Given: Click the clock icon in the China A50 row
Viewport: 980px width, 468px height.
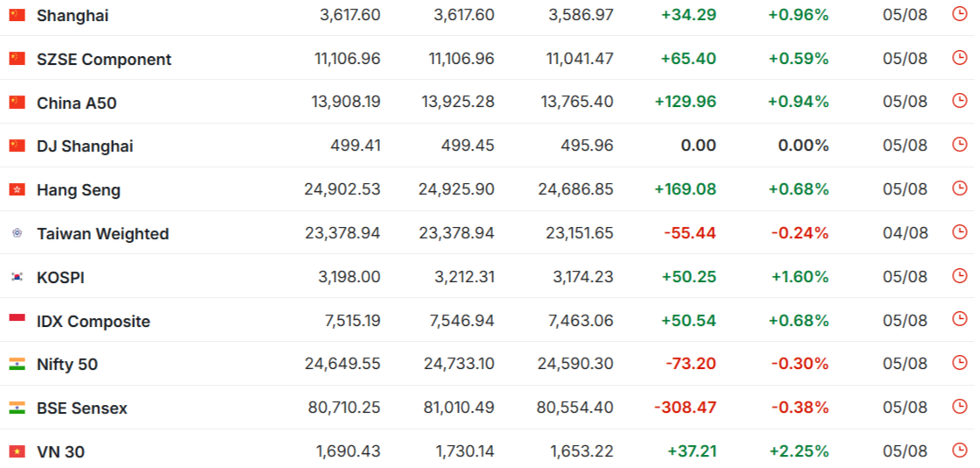Looking at the screenshot, I should pyautogui.click(x=959, y=101).
